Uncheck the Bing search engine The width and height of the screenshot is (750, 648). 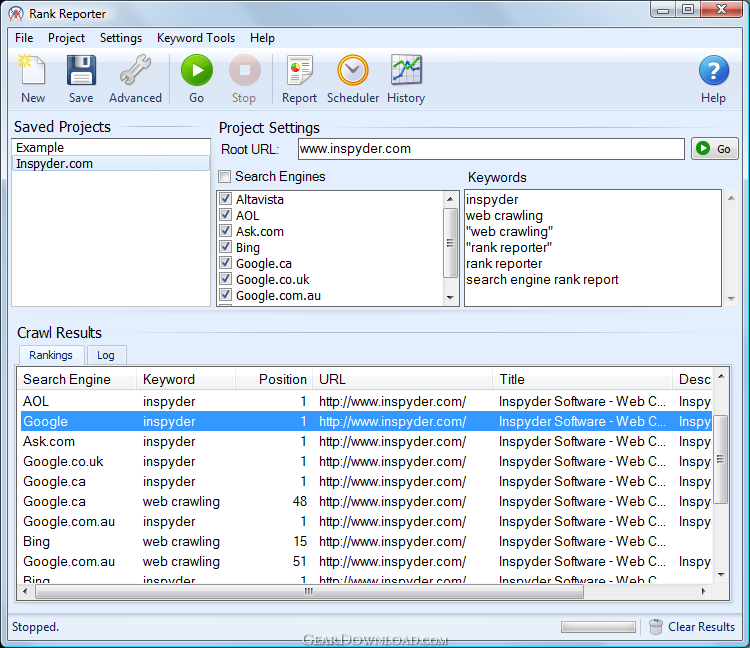[225, 247]
